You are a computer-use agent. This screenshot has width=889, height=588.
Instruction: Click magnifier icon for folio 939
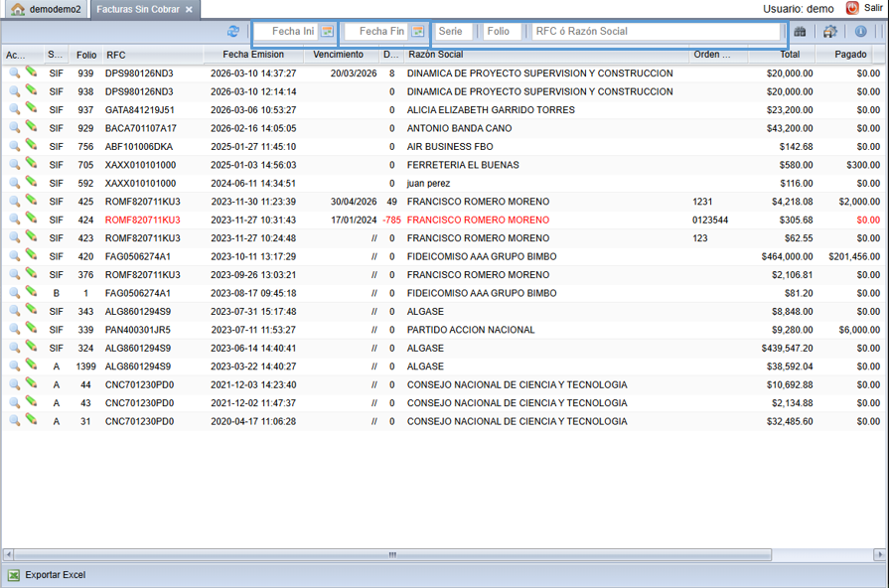(x=15, y=73)
